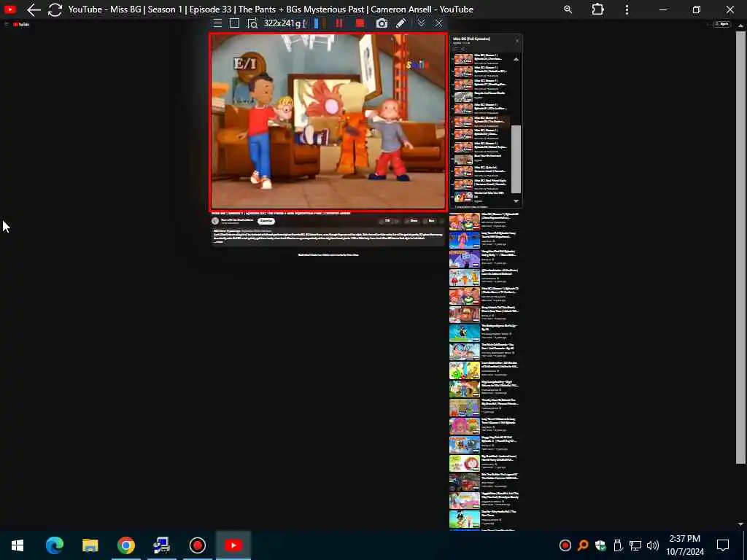
Task: Expand the video description box
Action: [x=328, y=237]
